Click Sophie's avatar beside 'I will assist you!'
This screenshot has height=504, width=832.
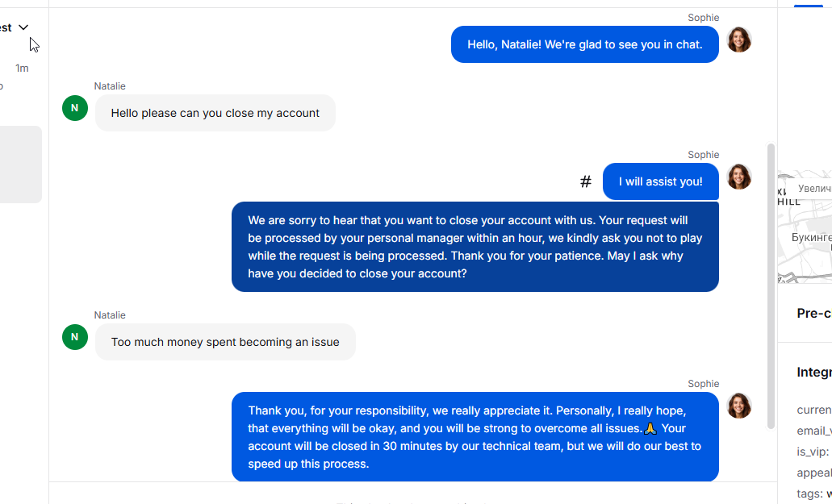(x=738, y=177)
